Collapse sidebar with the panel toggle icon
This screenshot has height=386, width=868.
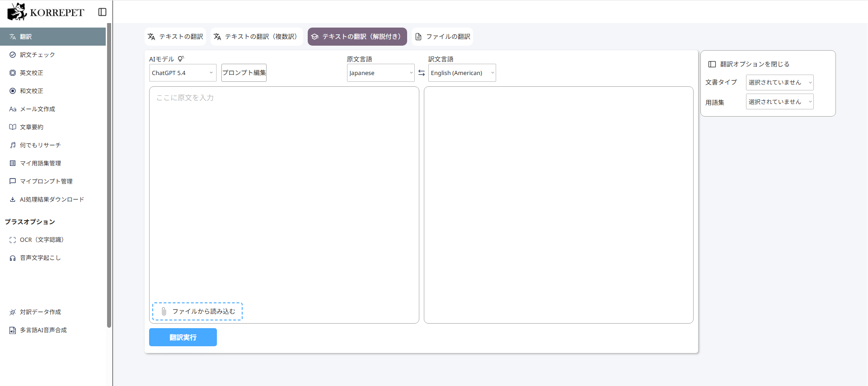click(103, 12)
